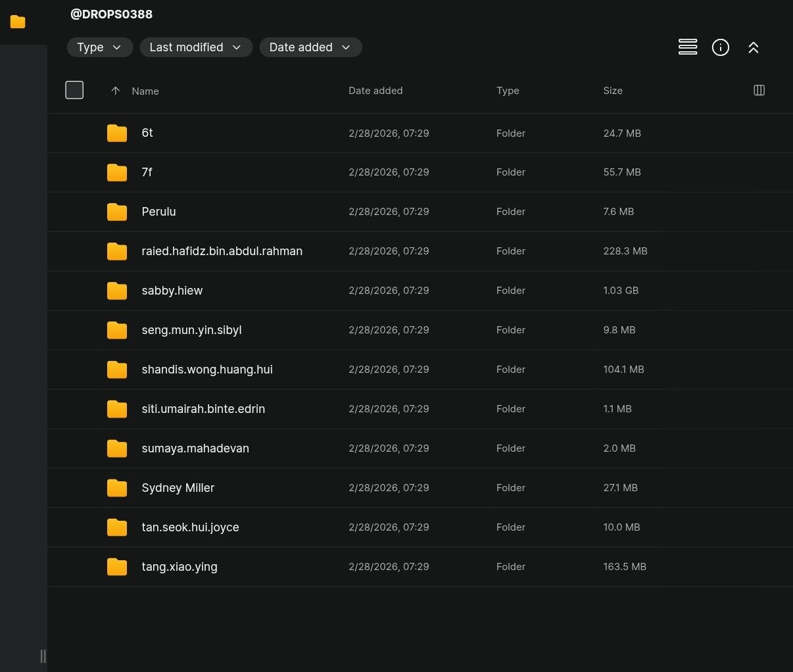Open the column settings icon
Screen dimensions: 793x672
[759, 90]
